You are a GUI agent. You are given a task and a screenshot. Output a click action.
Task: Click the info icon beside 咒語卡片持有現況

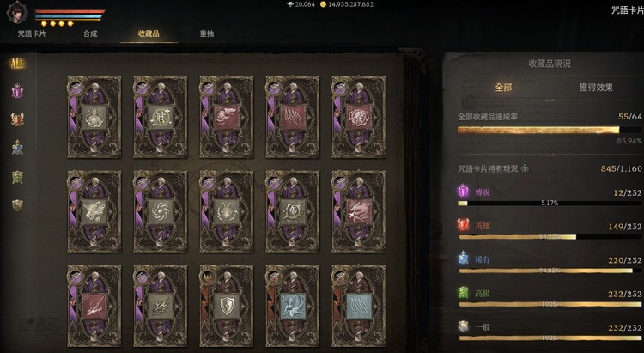[525, 168]
